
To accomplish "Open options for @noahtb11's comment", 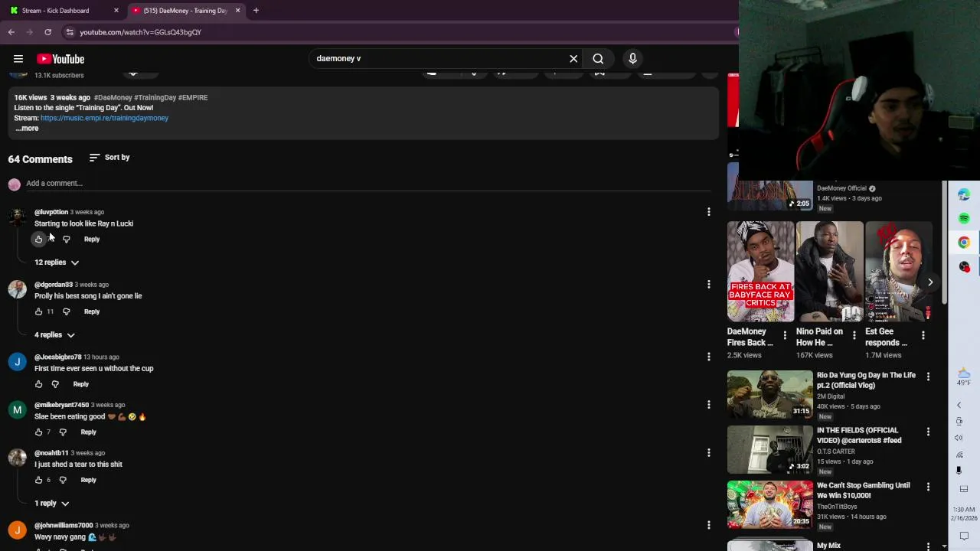I will (x=708, y=453).
